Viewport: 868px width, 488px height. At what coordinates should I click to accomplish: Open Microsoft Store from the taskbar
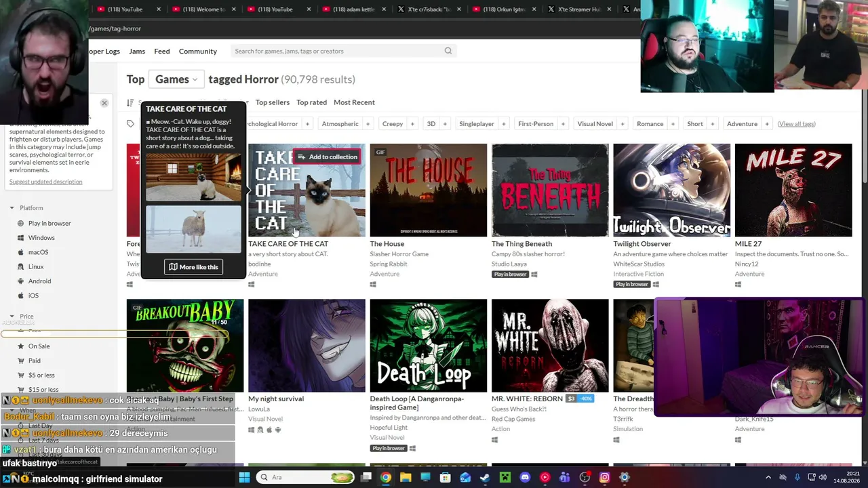pos(446,477)
